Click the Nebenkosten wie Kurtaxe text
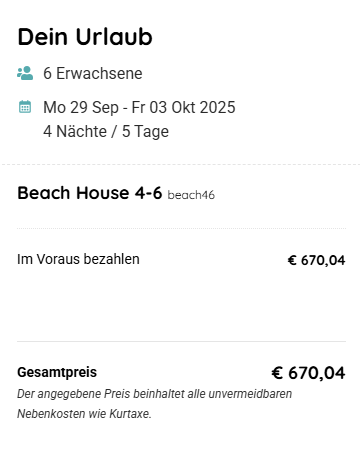Screen dimensions: 361x463 click(84, 414)
